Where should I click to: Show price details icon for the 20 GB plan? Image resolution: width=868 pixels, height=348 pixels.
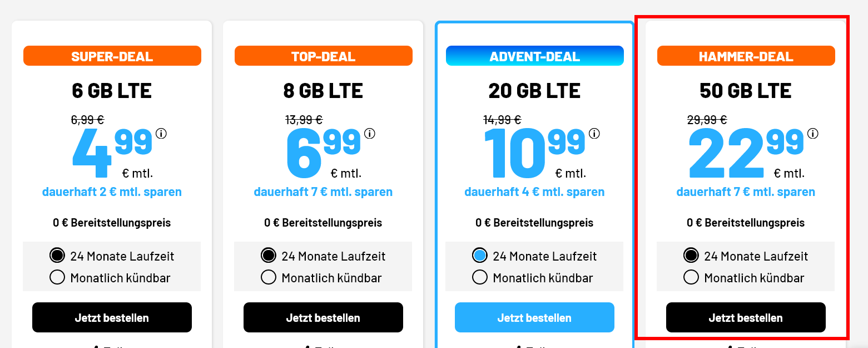[x=594, y=134]
